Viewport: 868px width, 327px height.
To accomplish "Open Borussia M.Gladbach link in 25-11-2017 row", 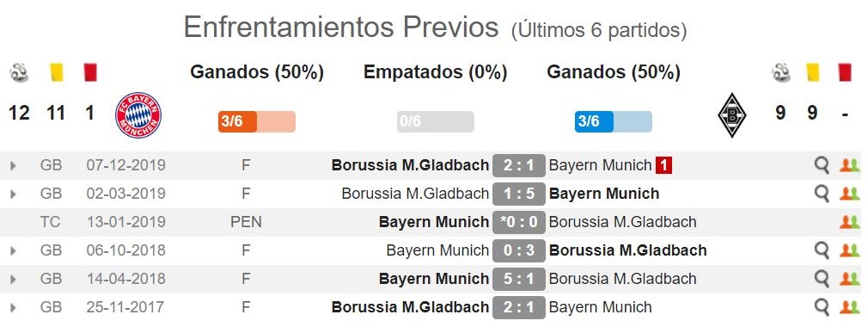I will click(x=410, y=306).
